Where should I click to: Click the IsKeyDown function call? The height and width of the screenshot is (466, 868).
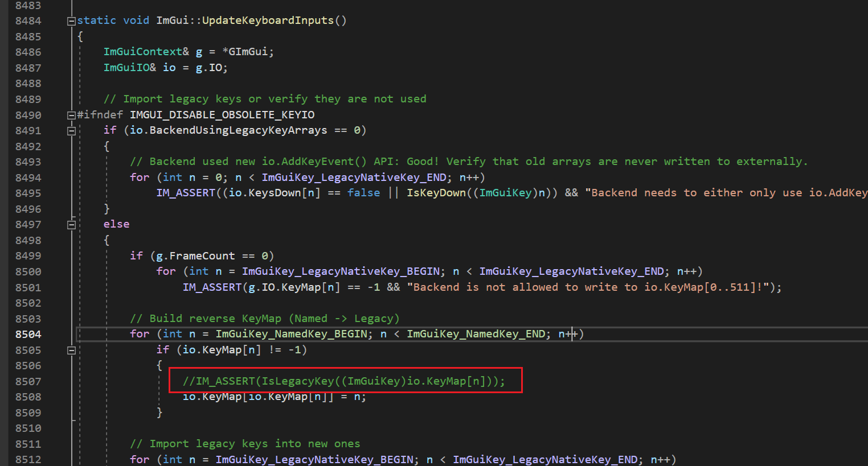pos(436,192)
